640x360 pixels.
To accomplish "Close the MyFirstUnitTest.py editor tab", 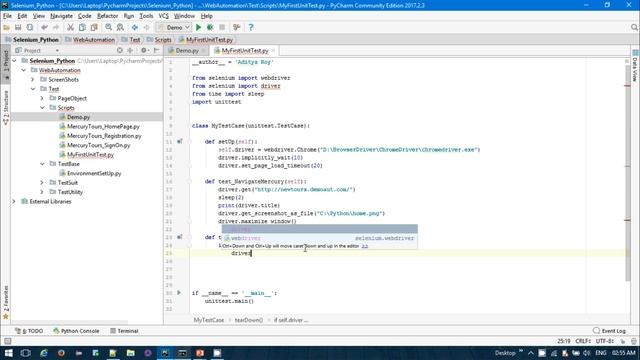I will [x=273, y=51].
